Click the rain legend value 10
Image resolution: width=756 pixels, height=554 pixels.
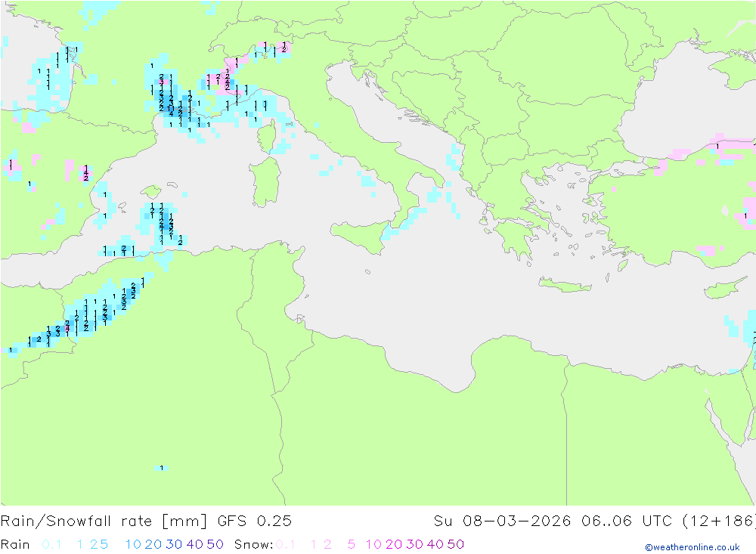pyautogui.click(x=133, y=544)
